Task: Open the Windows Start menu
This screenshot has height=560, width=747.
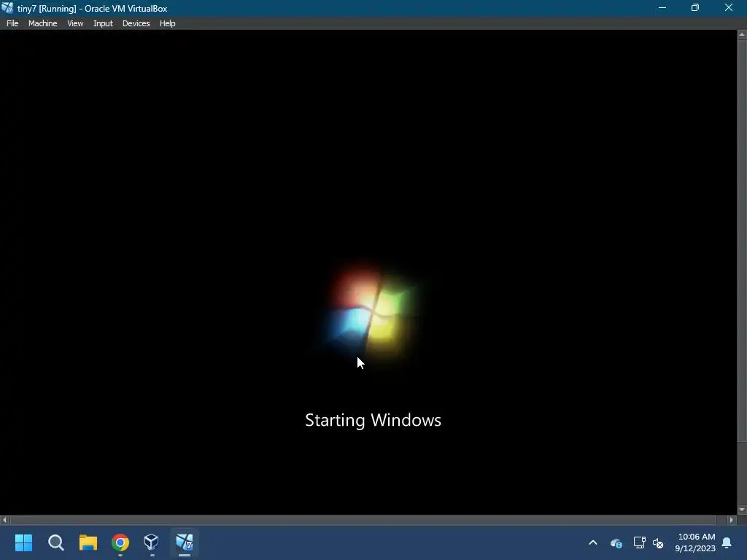Action: pyautogui.click(x=23, y=542)
